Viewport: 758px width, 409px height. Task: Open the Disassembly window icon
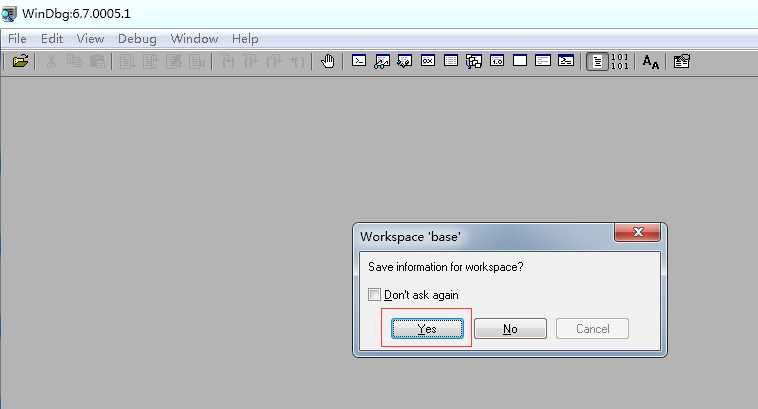(x=497, y=61)
